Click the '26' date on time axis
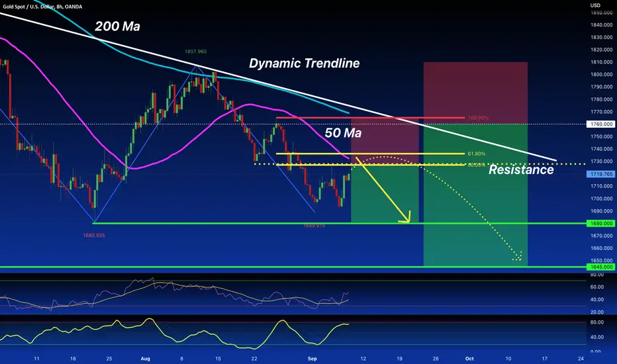This screenshot has width=617, height=364. tap(436, 359)
